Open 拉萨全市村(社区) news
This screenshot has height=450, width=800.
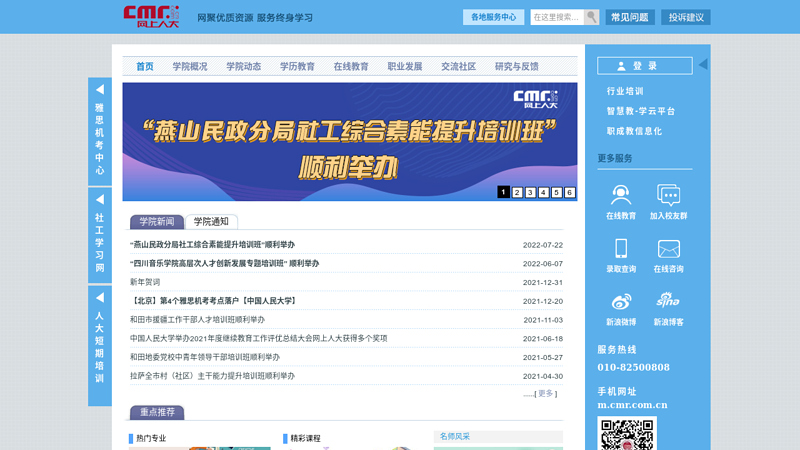[212, 376]
